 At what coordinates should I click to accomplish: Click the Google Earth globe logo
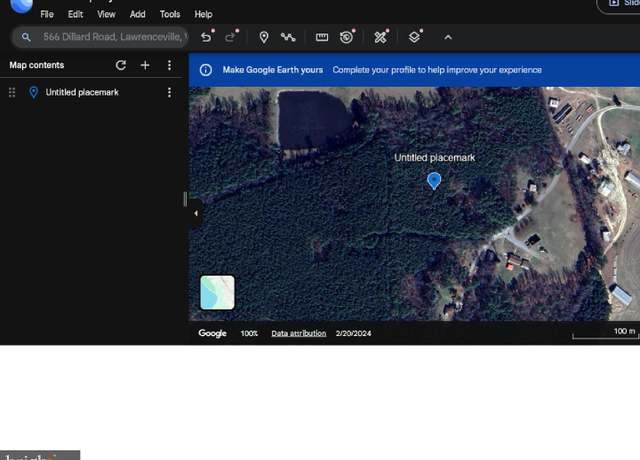point(21,5)
